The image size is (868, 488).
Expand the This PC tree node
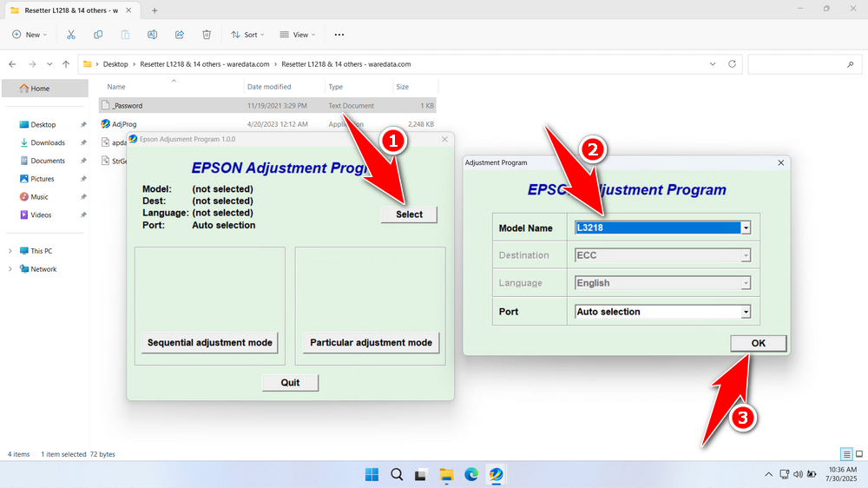point(10,251)
